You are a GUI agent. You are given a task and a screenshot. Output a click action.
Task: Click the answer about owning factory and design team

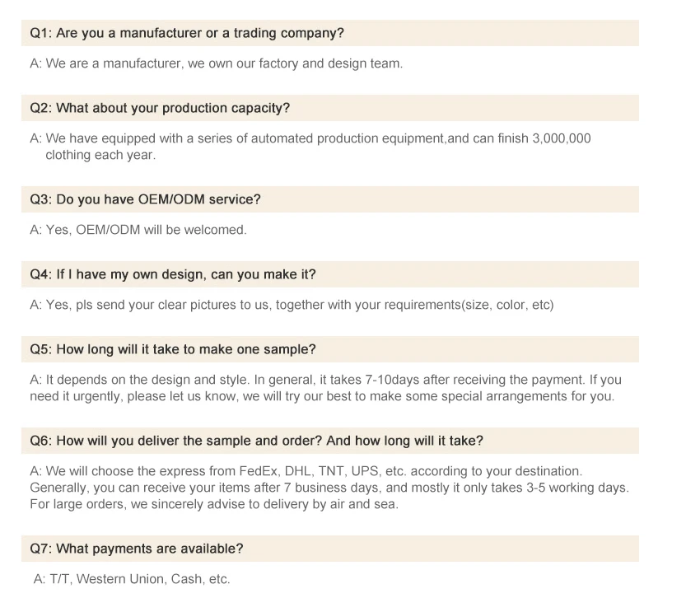pyautogui.click(x=216, y=63)
